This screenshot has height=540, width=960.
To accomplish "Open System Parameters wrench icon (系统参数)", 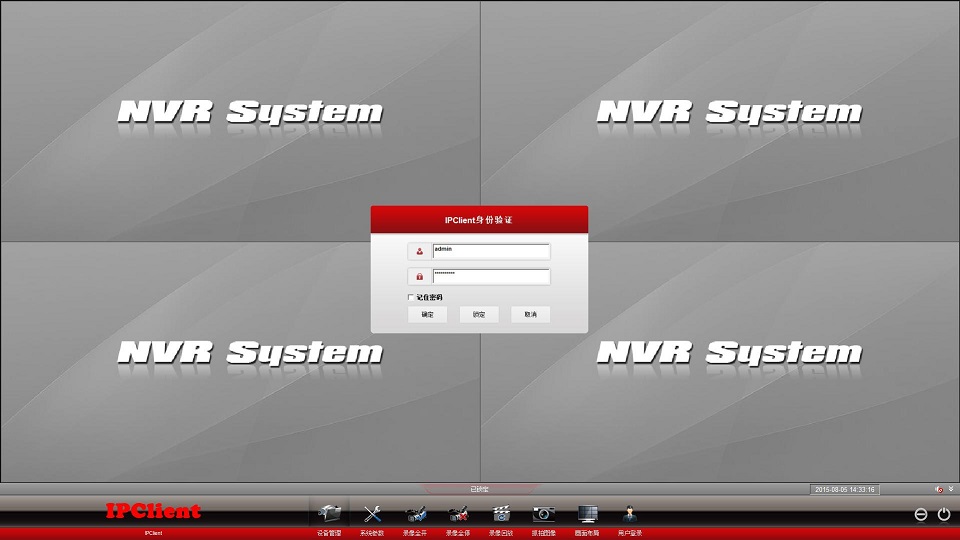I will coord(372,513).
